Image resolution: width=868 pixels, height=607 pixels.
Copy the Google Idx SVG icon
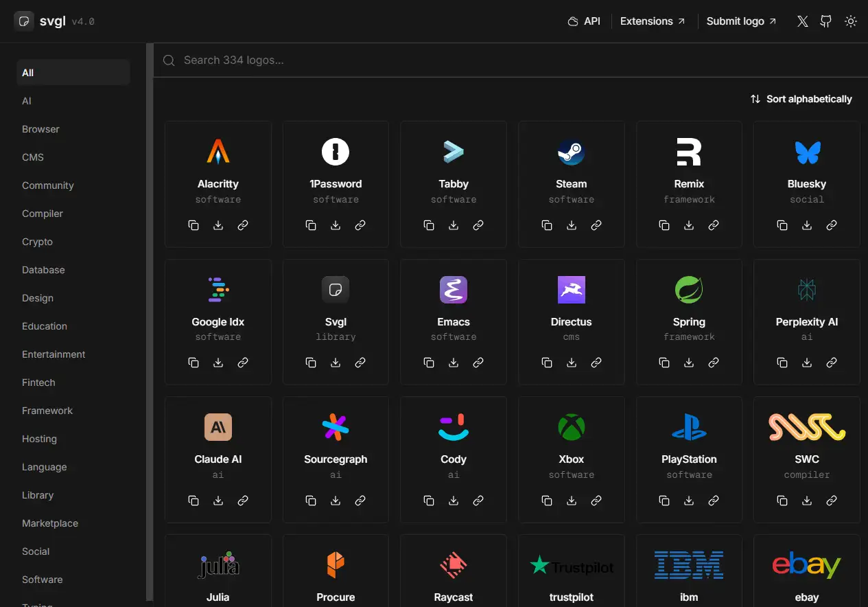193,363
